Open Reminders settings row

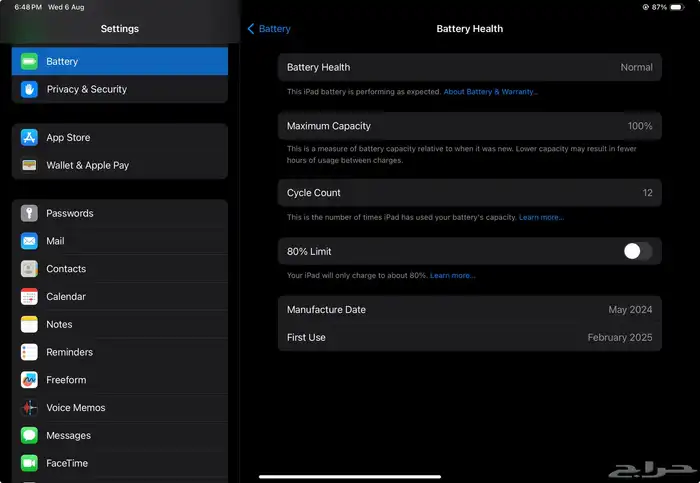[120, 352]
